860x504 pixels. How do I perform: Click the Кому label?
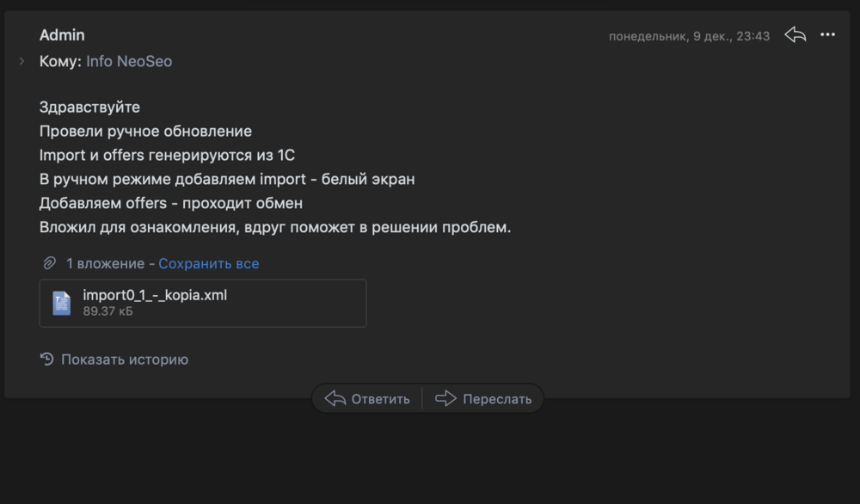(60, 61)
